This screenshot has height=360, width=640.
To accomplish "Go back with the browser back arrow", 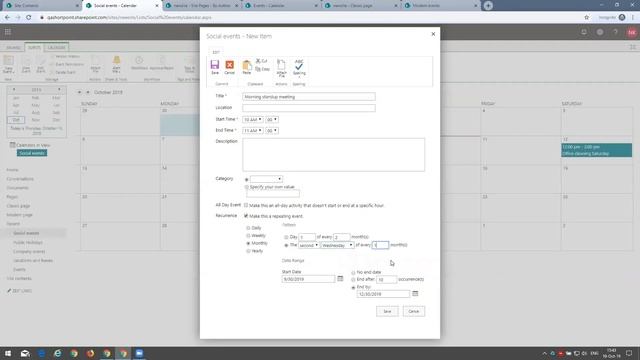I will pyautogui.click(x=7, y=18).
